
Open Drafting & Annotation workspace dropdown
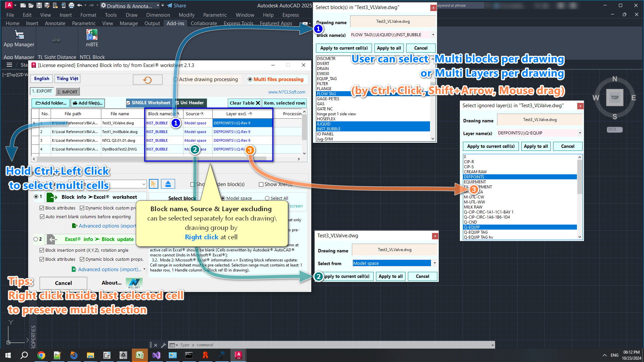[x=158, y=6]
